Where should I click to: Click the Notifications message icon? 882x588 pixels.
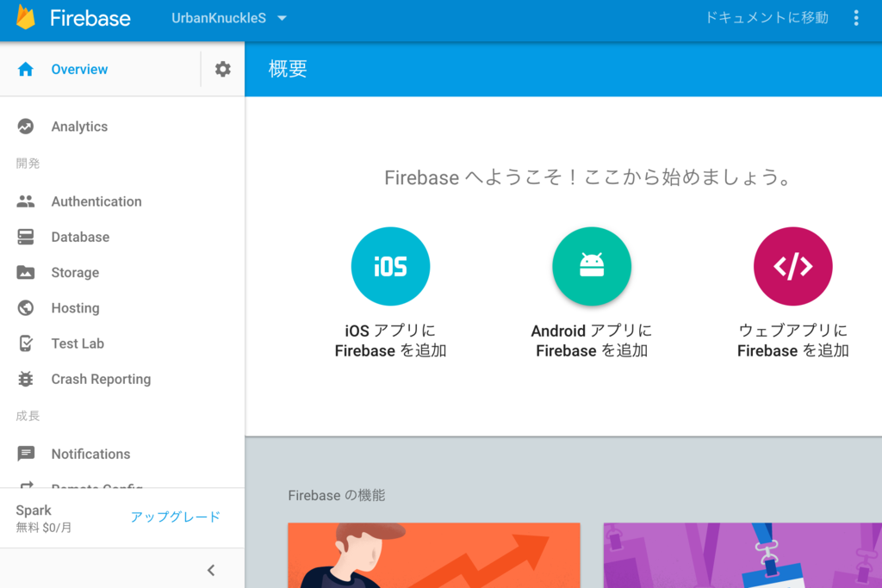coord(25,454)
